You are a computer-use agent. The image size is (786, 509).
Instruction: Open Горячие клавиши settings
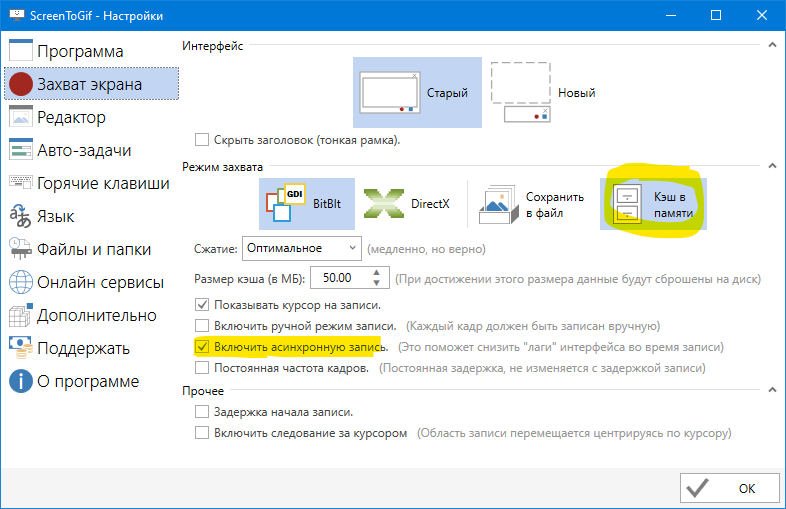tap(91, 183)
